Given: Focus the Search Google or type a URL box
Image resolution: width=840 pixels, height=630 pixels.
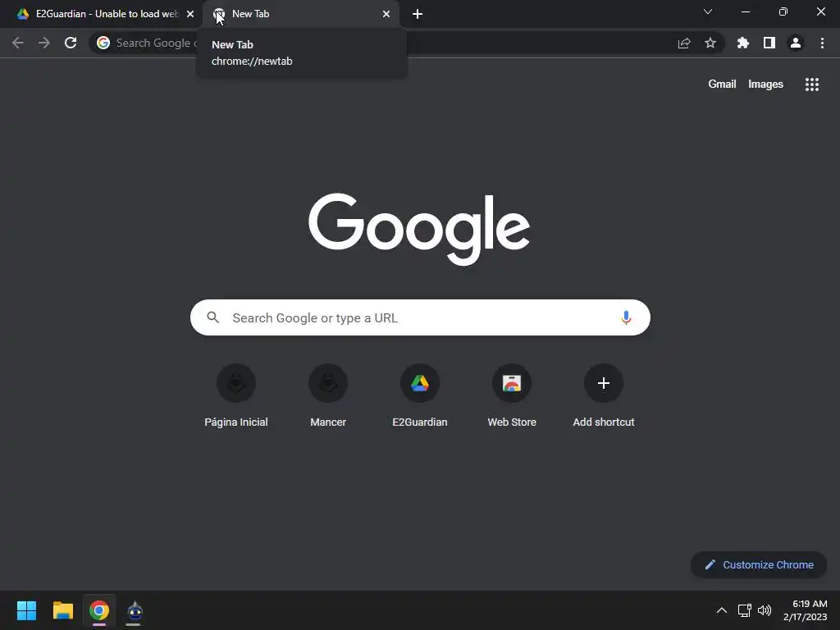Looking at the screenshot, I should pyautogui.click(x=420, y=317).
